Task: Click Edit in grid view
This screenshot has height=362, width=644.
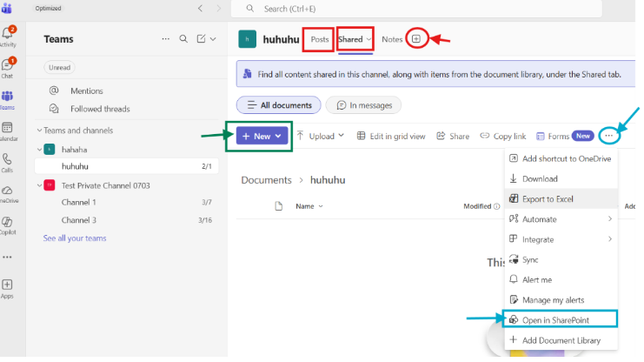Action: tap(391, 136)
